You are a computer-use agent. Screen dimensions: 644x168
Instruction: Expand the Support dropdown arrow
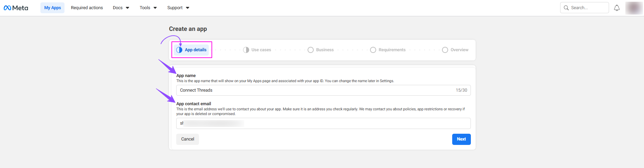point(188,8)
